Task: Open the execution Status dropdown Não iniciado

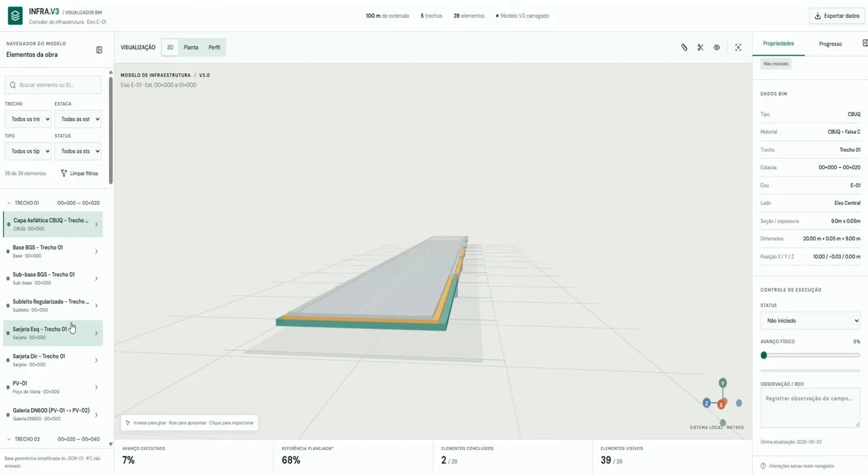Action: (x=810, y=321)
